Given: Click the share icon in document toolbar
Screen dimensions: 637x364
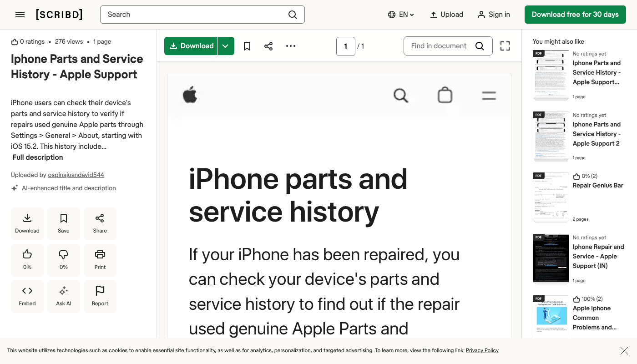Looking at the screenshot, I should coord(268,46).
